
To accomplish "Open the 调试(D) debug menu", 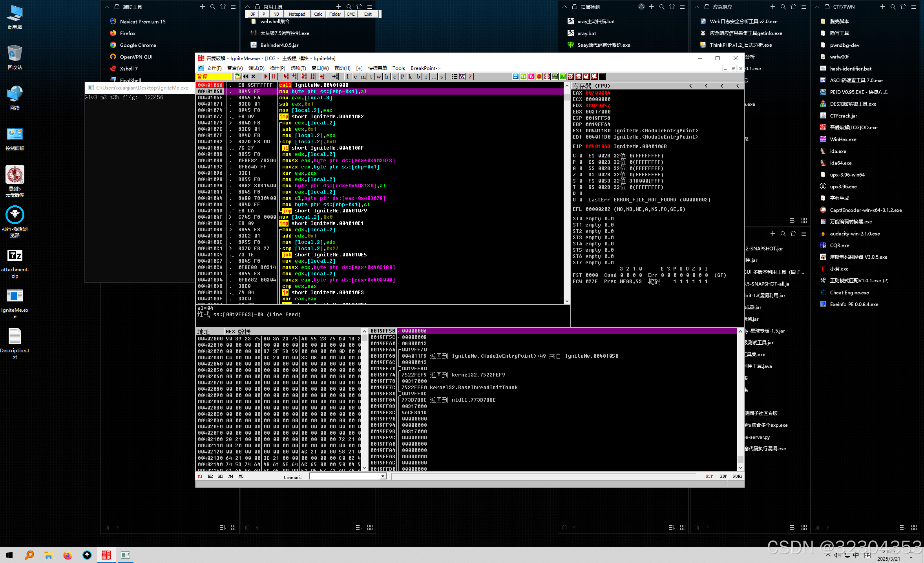I will [256, 68].
